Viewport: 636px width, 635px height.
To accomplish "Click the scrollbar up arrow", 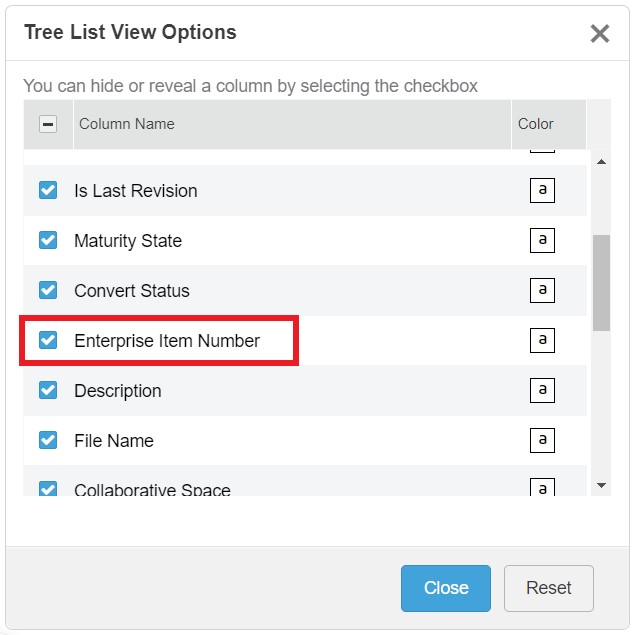I will (x=601, y=161).
